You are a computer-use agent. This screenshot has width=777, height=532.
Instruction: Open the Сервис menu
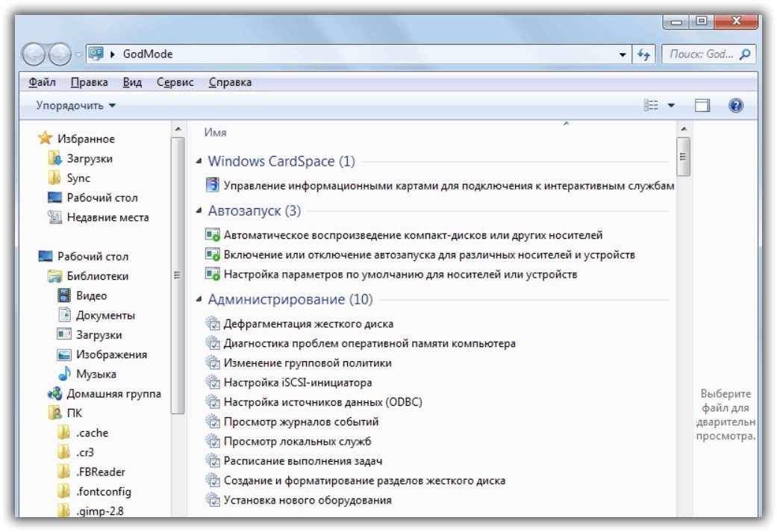(175, 82)
